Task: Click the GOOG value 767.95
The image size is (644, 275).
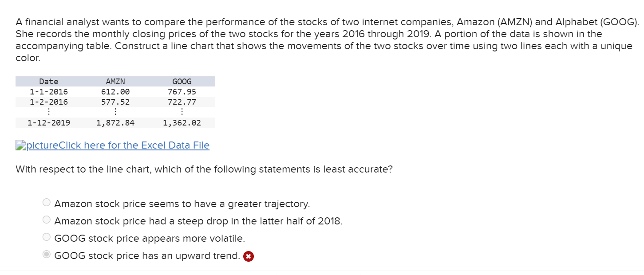Action: point(182,91)
